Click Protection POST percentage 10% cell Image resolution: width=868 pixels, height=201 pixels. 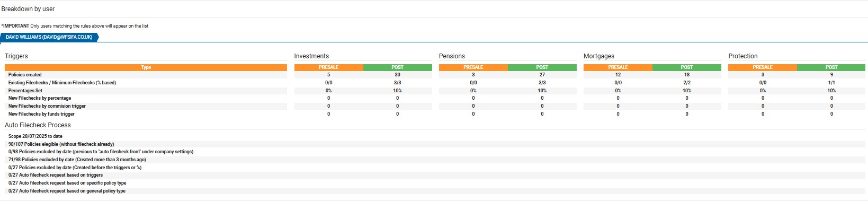831,91
